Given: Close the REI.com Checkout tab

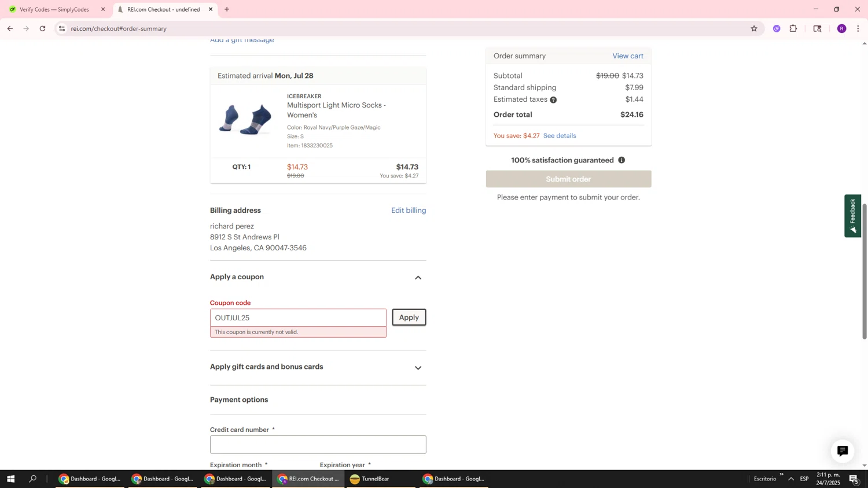Looking at the screenshot, I should click(x=211, y=9).
